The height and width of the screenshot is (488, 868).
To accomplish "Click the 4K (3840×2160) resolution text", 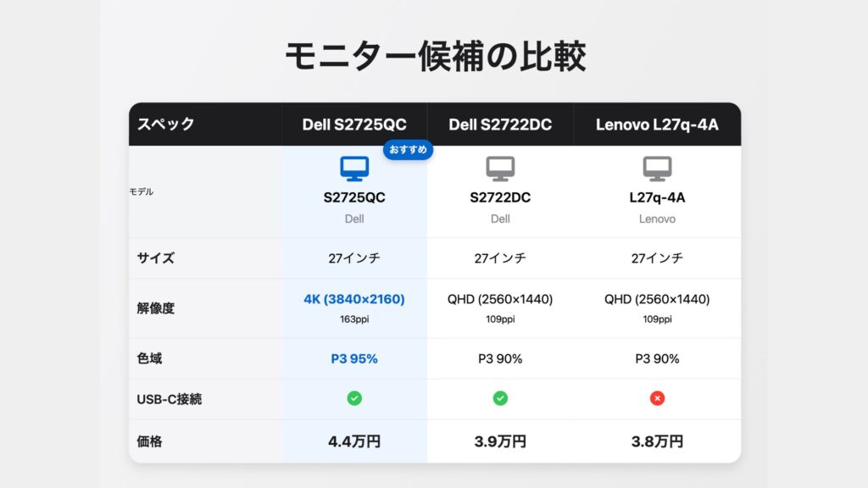I will coord(354,299).
